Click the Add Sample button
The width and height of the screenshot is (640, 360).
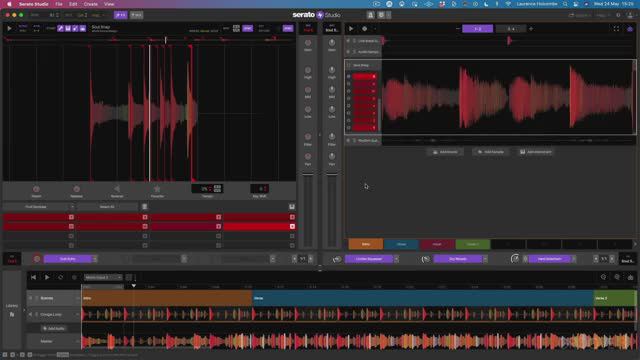coord(491,152)
